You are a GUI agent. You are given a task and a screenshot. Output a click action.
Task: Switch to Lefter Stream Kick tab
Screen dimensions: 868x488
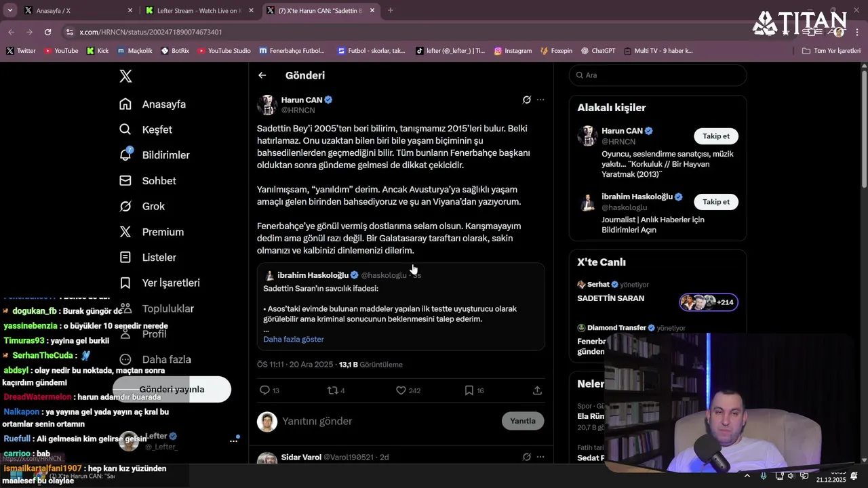(x=197, y=11)
